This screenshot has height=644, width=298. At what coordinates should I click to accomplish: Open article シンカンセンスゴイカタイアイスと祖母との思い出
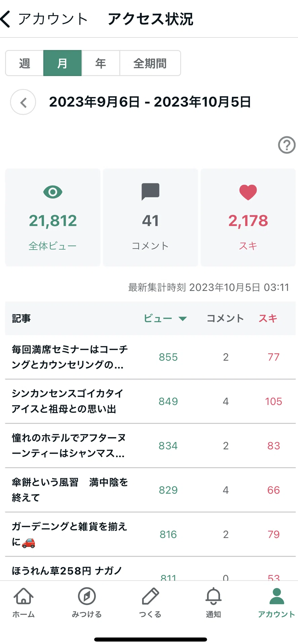[151, 401]
